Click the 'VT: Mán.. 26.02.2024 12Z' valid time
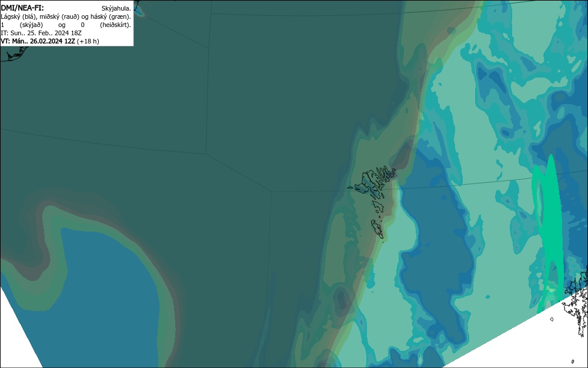Viewport: 588px width, 368px height. pyautogui.click(x=38, y=41)
